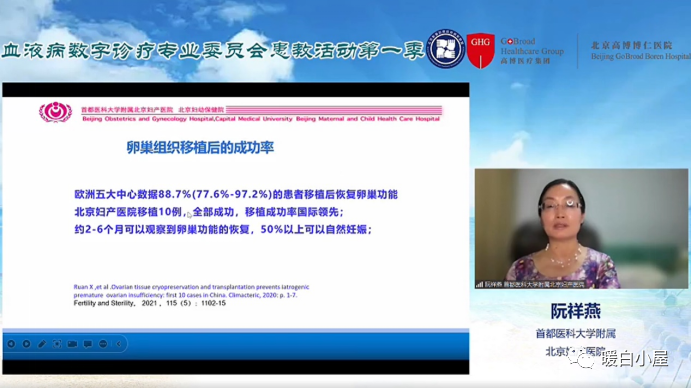
Task: Go to the previous slide with the back arrow
Action: [x=11, y=344]
